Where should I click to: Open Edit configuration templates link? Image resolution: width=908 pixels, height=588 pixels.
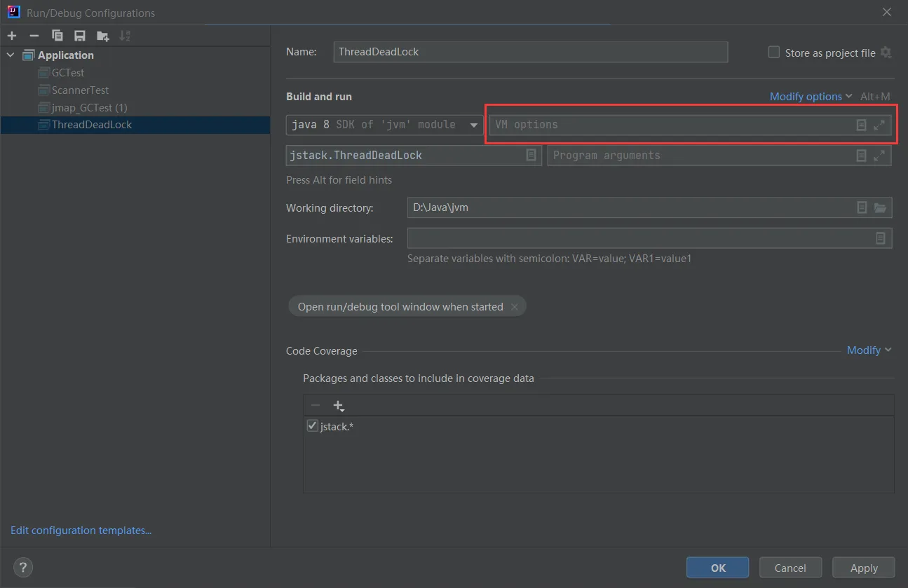[x=81, y=531]
